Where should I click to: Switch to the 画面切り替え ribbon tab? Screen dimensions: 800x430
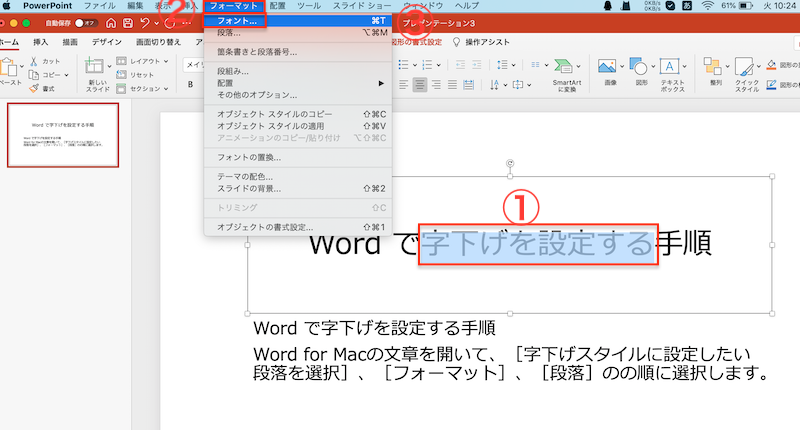click(159, 42)
